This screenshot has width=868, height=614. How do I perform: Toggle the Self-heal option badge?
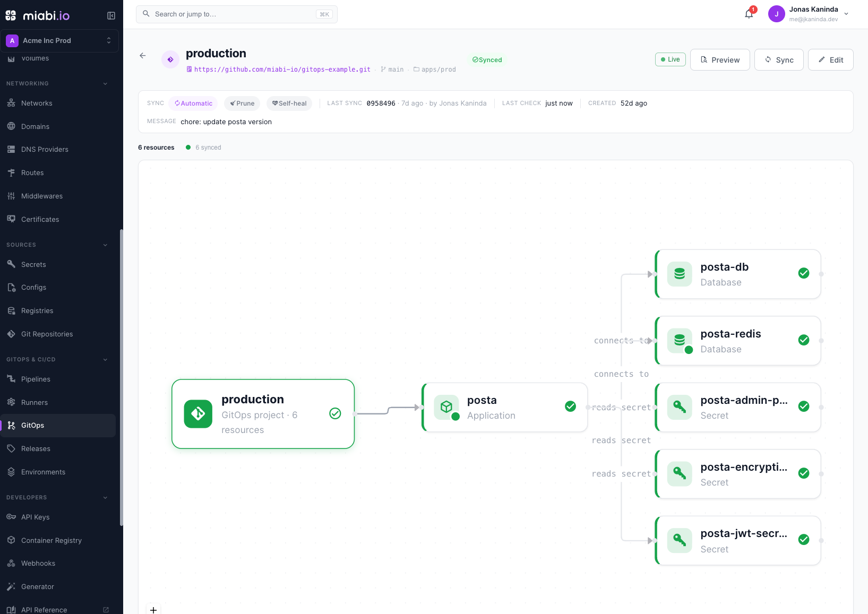pos(289,103)
